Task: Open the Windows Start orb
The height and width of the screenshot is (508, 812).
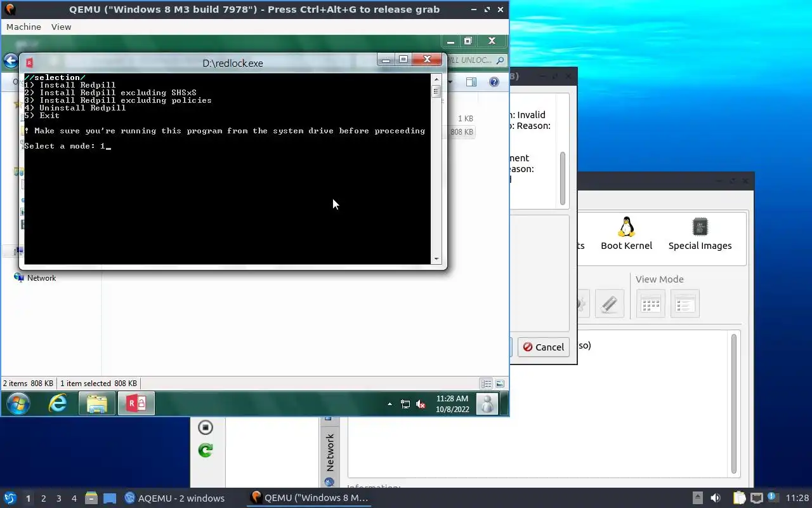Action: [18, 404]
